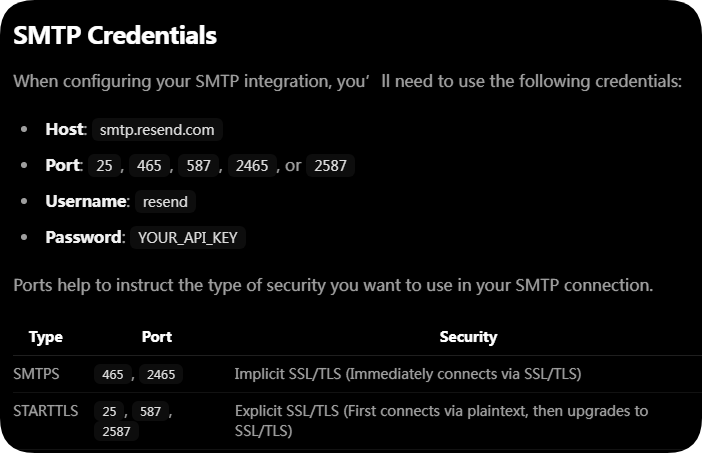
Task: Click the smtp.resend.com host code chip
Action: pyautogui.click(x=157, y=130)
